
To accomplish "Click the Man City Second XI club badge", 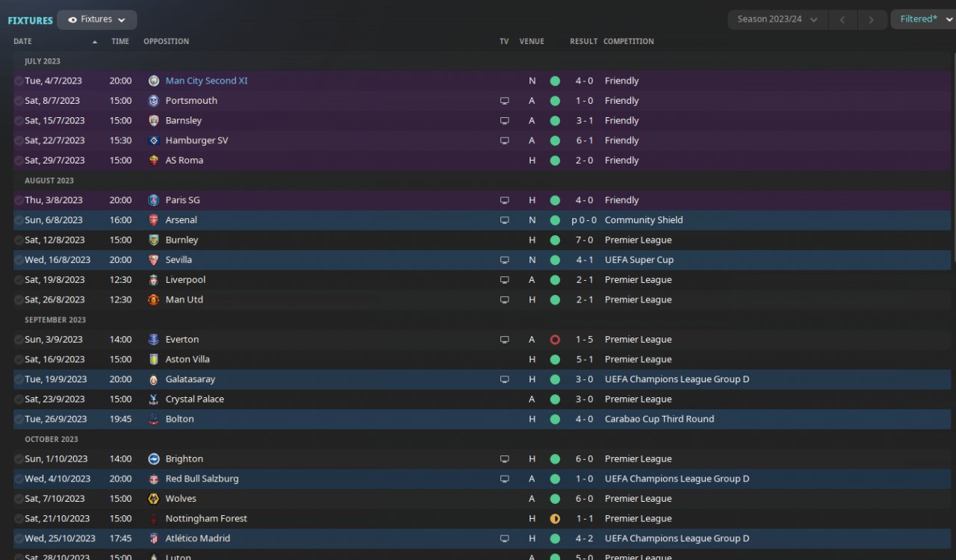I will pos(154,81).
